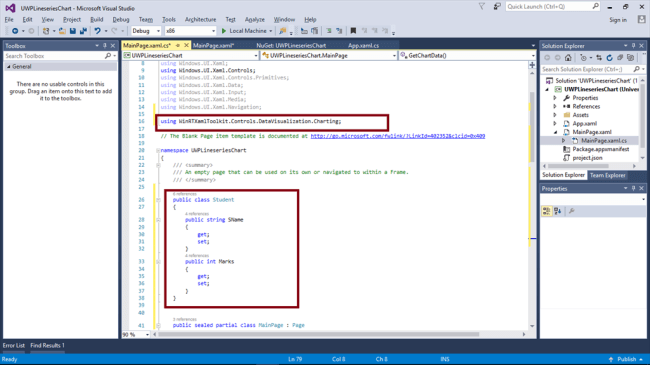Click the Search Toolbox field
650x365 pixels.
[60, 56]
